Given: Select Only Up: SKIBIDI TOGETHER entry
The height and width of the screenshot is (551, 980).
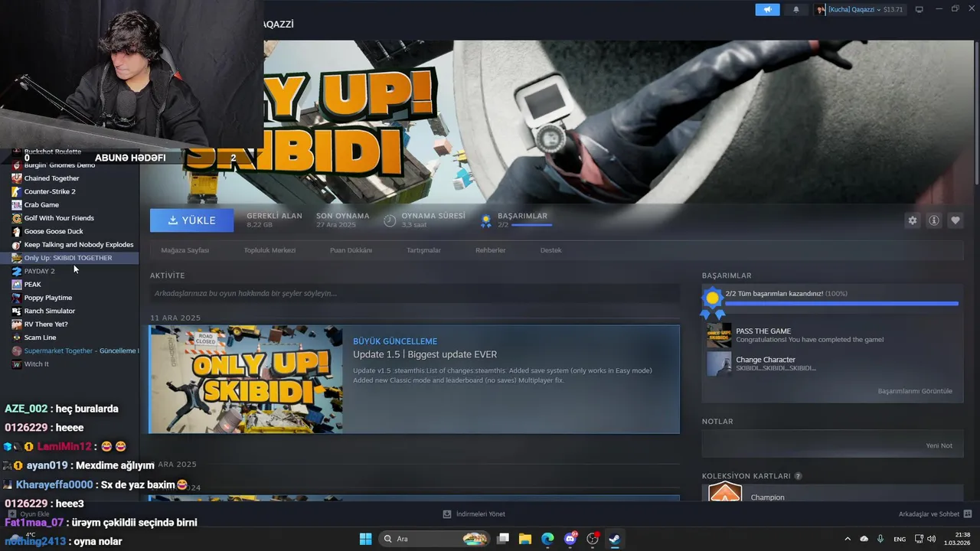Looking at the screenshot, I should [70, 258].
